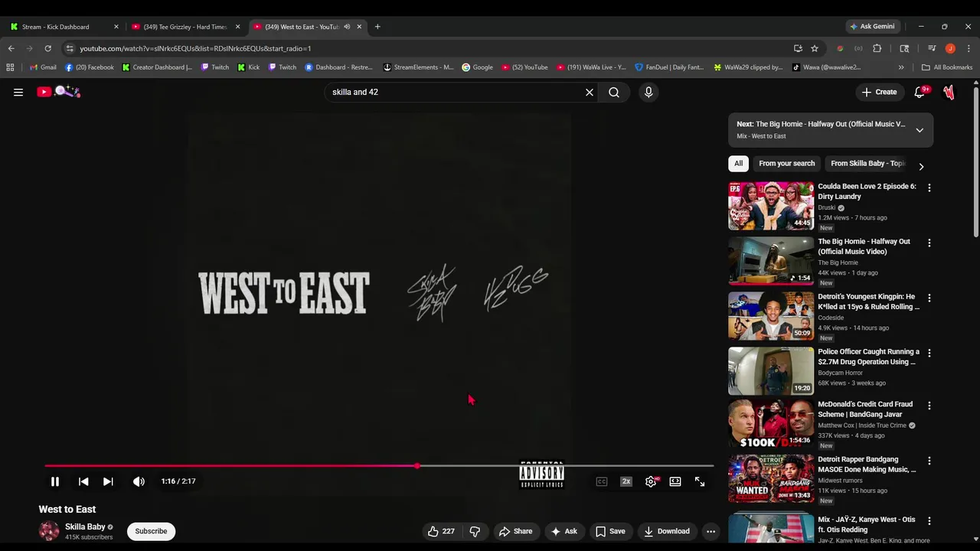Open menu for Coulda Been Love video
Screen dimensions: 980x551
(x=929, y=187)
